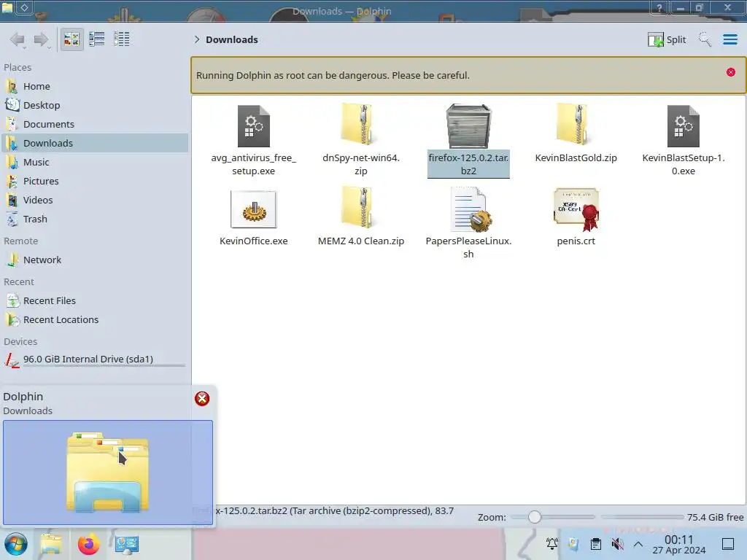The image size is (747, 560).
Task: Select PapersPleaseLinux.sh script icon
Action: (x=471, y=209)
